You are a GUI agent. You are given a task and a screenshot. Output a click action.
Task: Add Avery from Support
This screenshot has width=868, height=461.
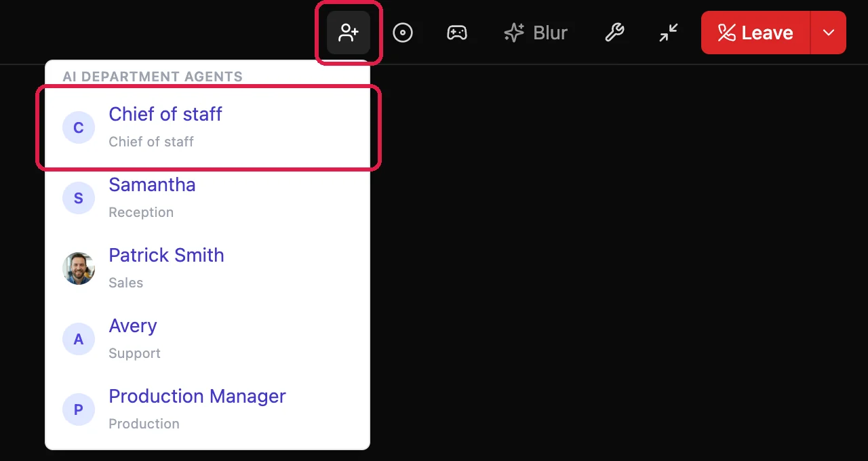pyautogui.click(x=208, y=339)
